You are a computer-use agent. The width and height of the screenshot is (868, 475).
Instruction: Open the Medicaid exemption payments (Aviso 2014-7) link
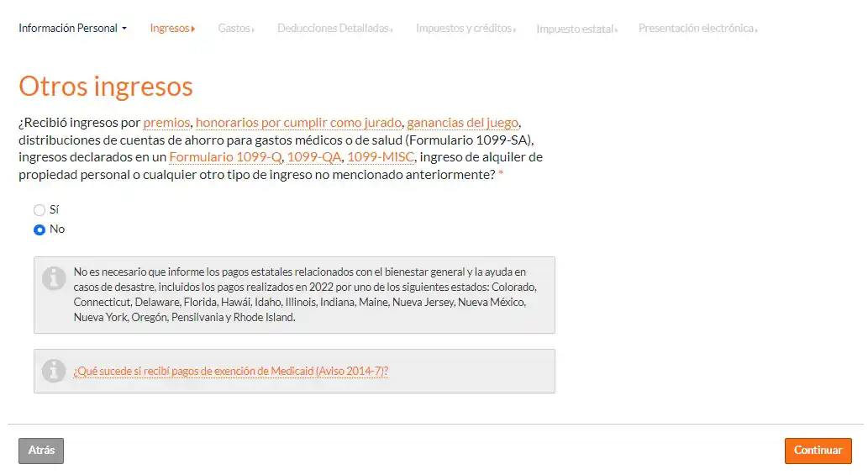tap(230, 371)
